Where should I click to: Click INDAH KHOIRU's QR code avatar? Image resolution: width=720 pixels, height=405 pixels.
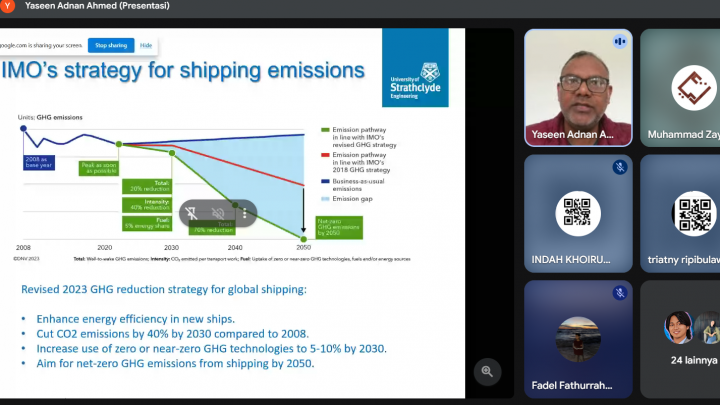[x=578, y=212]
